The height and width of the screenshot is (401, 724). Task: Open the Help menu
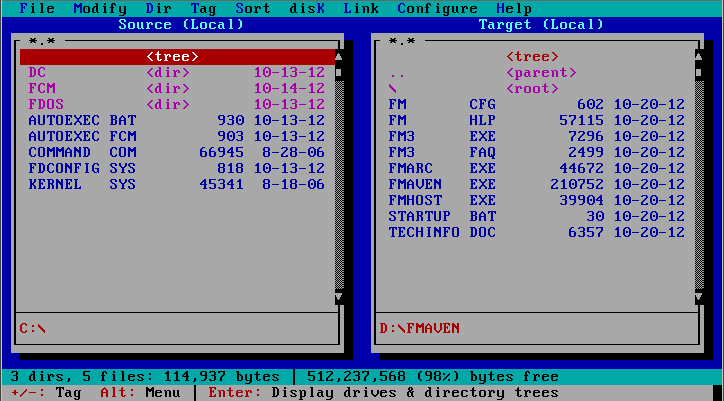coord(514,8)
